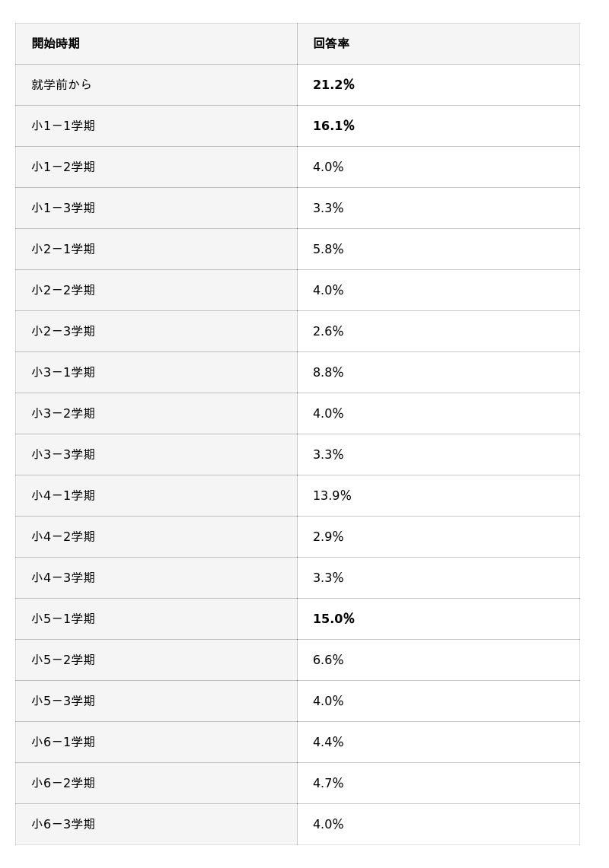The image size is (609, 868).
Task: Click the 8.8% response rate
Action: (328, 373)
